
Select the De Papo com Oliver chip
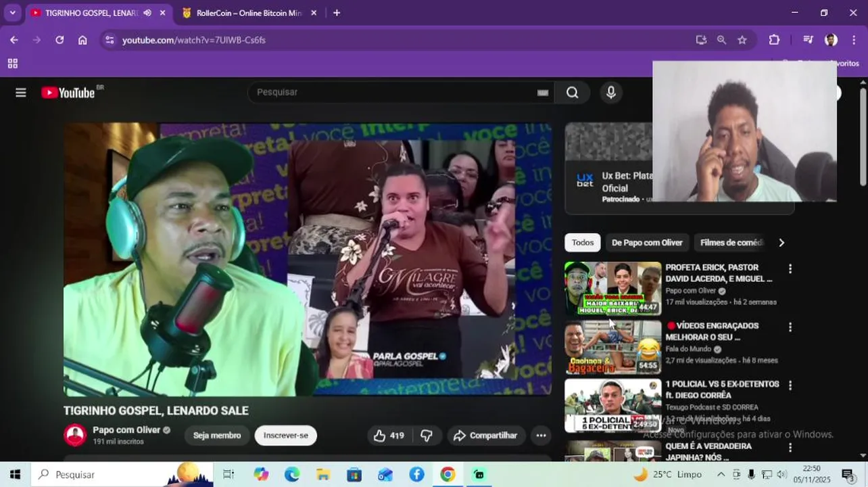pos(647,243)
